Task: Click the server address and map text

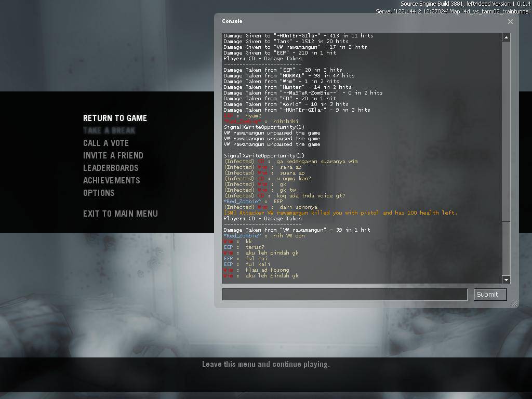Action: tap(453, 11)
